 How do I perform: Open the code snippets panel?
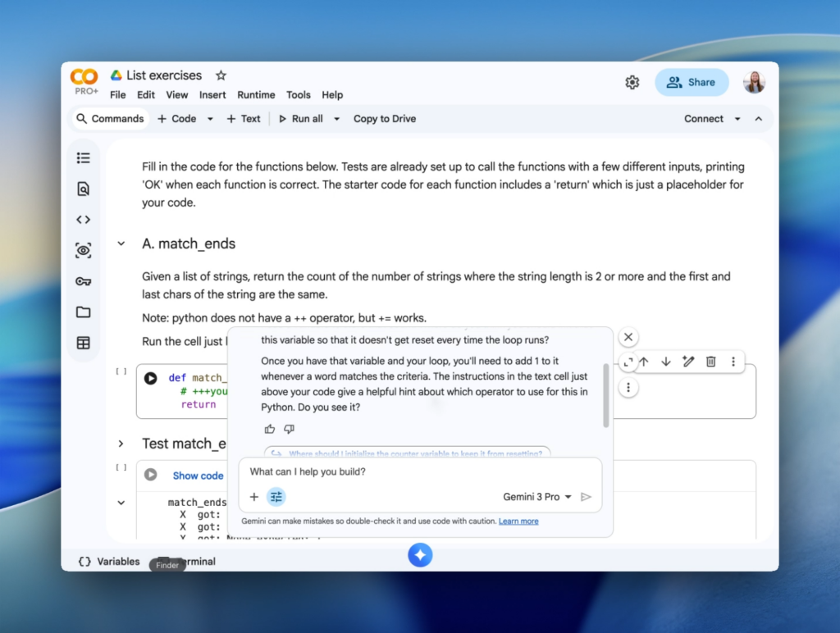83,219
